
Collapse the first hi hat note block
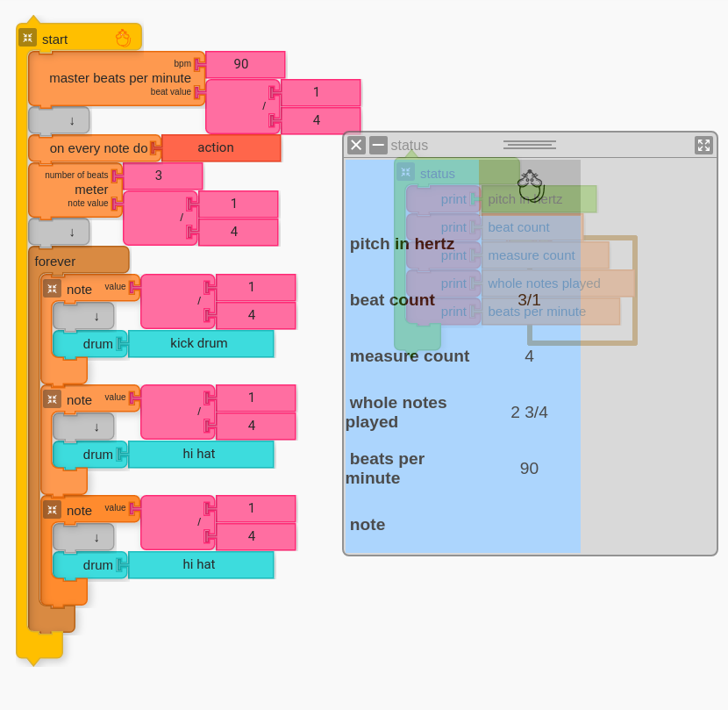pyautogui.click(x=52, y=399)
